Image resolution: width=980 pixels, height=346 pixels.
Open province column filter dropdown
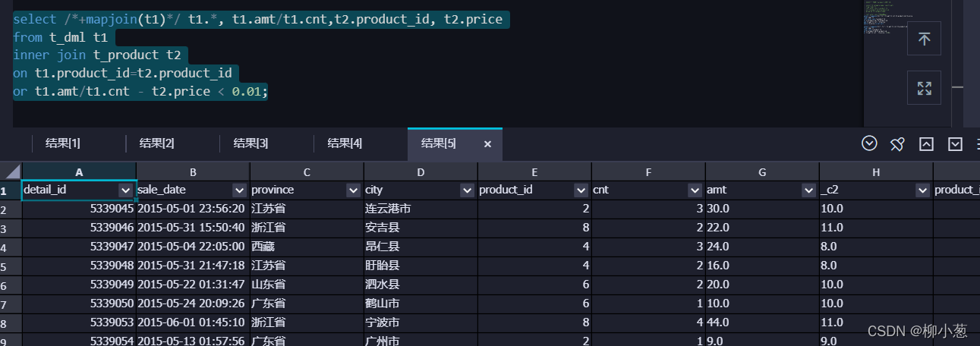pos(353,190)
